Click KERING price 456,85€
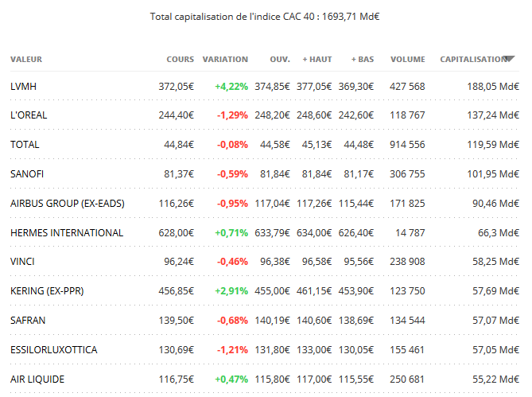532x397 pixels. 176,291
